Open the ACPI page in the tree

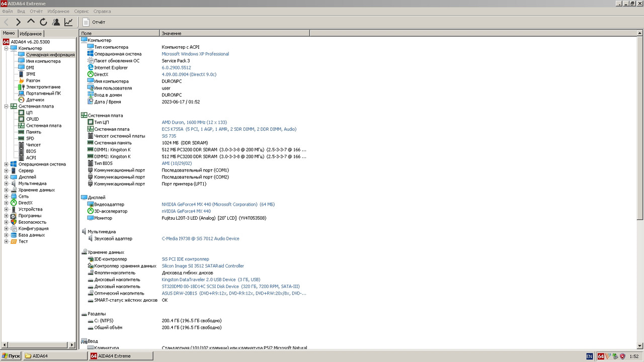[x=31, y=158]
